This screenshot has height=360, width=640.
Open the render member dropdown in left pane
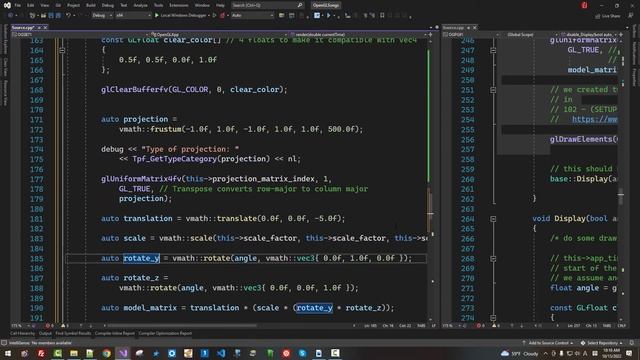tap(358, 35)
